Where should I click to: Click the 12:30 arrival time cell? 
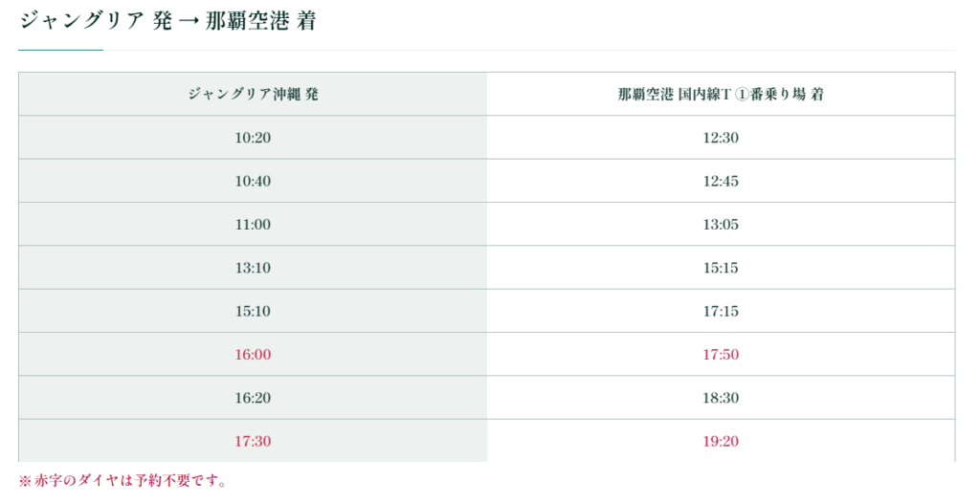[721, 138]
